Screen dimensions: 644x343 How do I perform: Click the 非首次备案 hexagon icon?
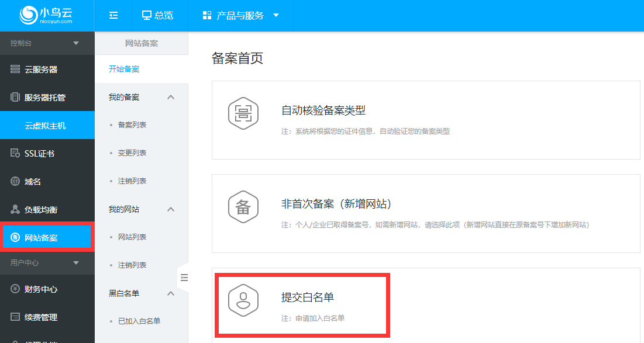pyautogui.click(x=242, y=206)
